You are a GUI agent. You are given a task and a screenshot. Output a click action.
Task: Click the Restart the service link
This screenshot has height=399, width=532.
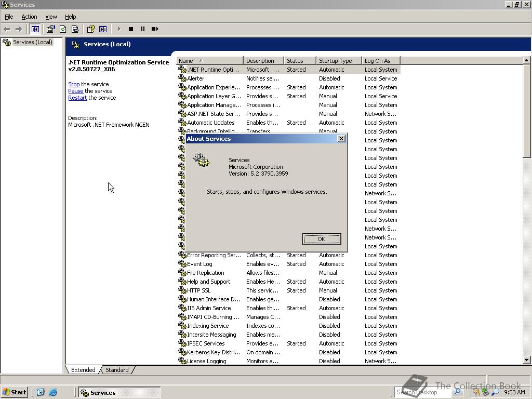coord(77,98)
